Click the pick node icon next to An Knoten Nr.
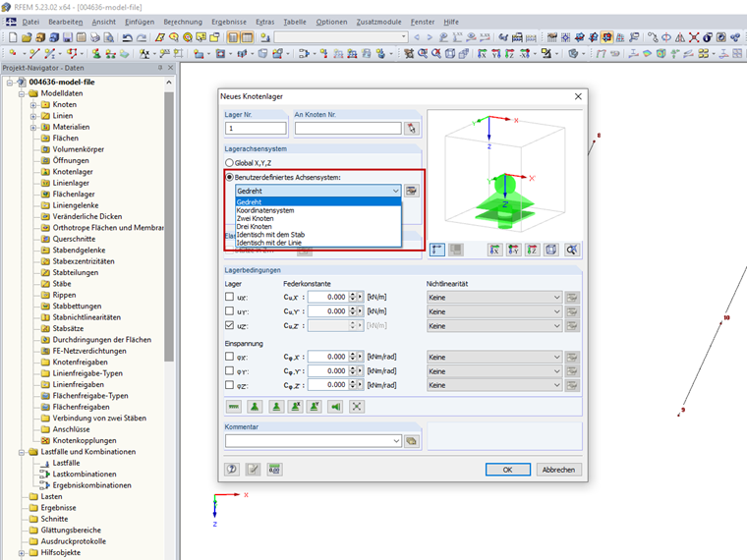The image size is (747, 560). coord(412,128)
